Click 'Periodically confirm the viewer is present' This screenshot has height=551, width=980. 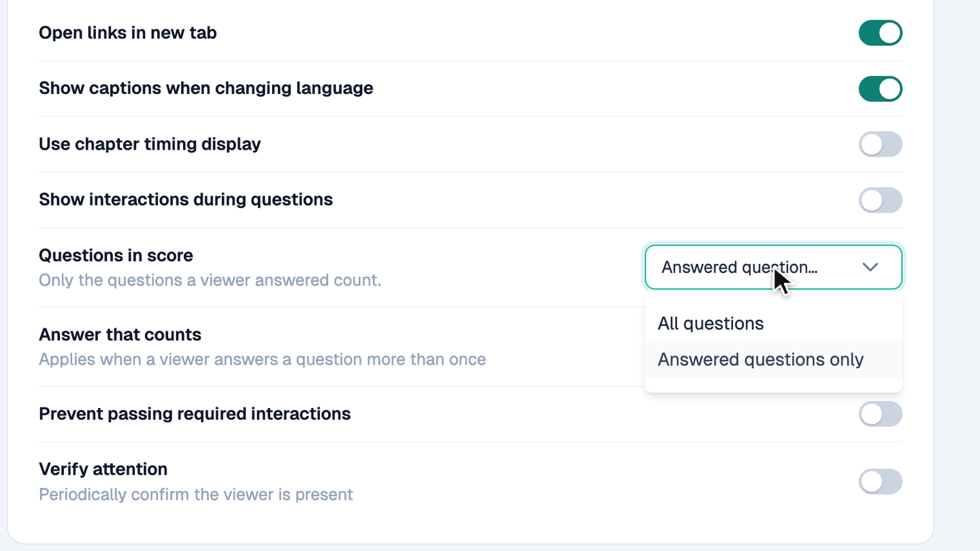[196, 494]
